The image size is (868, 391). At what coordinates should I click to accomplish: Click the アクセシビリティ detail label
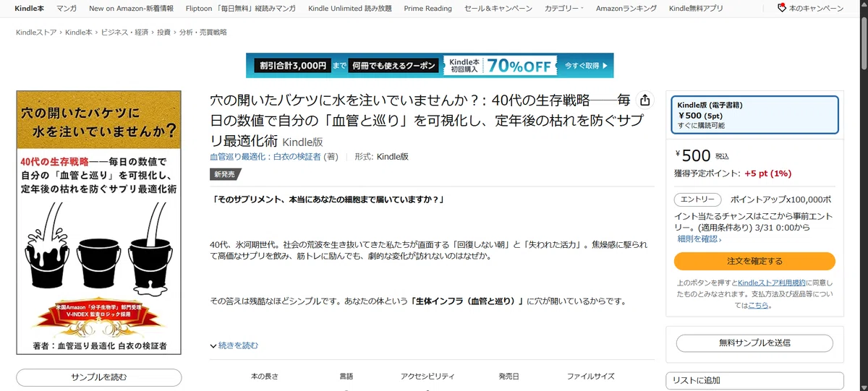click(x=427, y=377)
